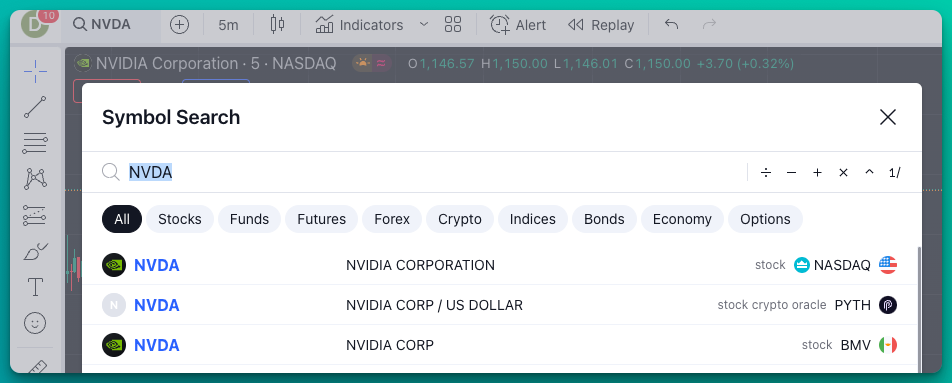This screenshot has width=952, height=383.
Task: Click the US flag icon on NASDAQ row
Action: 888,265
